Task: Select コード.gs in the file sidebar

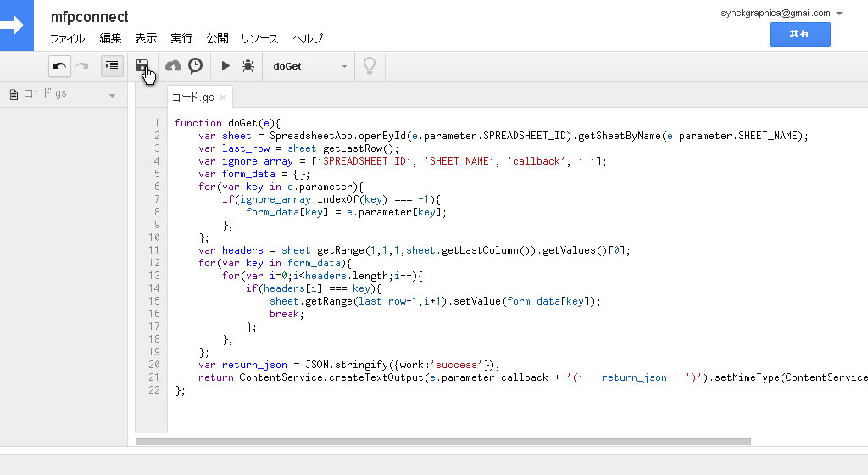Action: [44, 94]
